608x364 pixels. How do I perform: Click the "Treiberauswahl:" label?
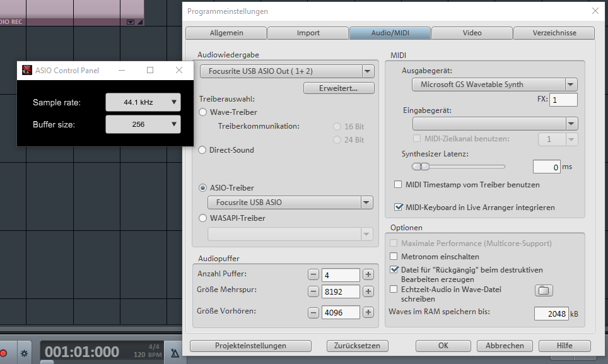click(227, 99)
